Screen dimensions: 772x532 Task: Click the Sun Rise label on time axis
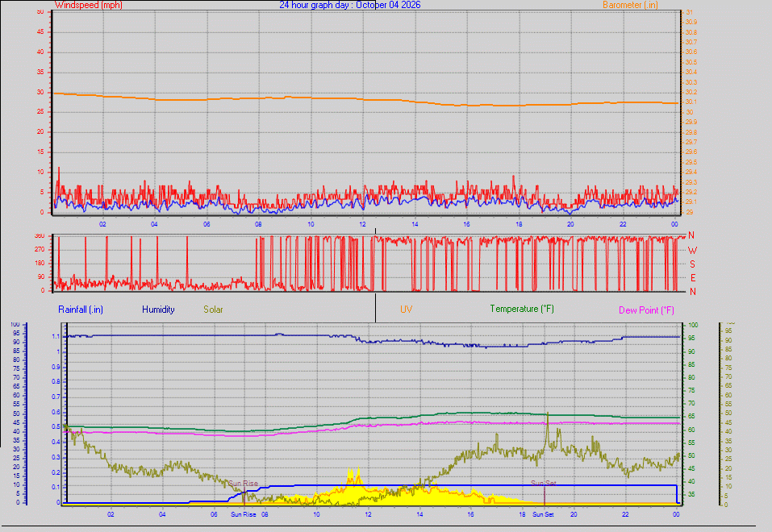click(244, 514)
